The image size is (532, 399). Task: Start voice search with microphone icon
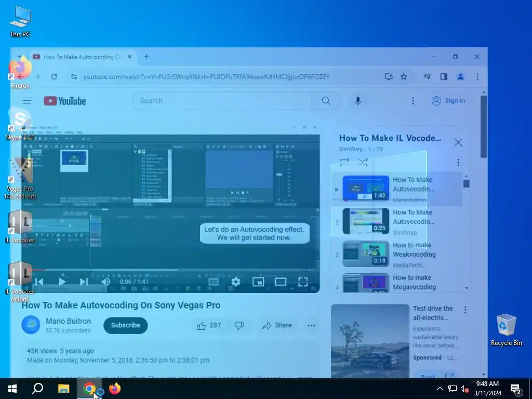point(357,101)
